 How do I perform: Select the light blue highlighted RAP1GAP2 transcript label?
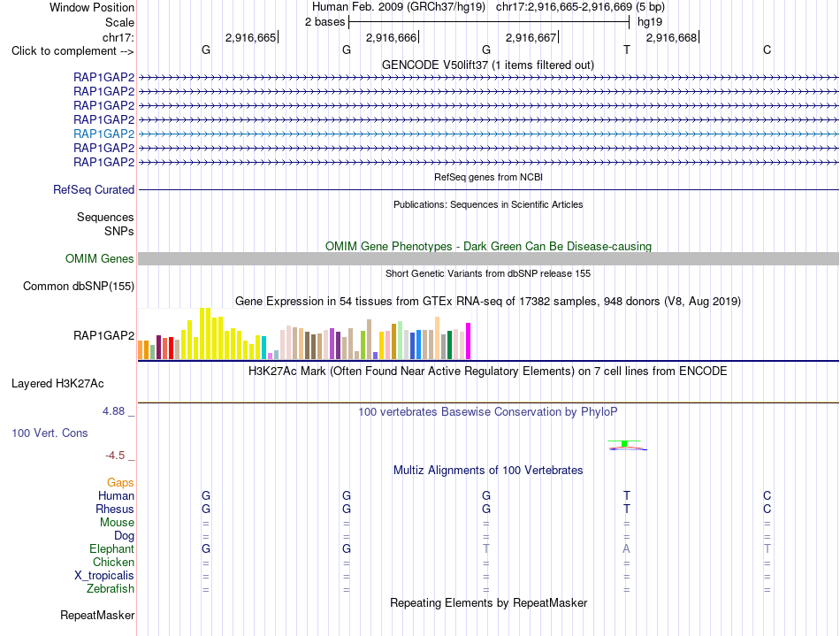click(x=104, y=134)
